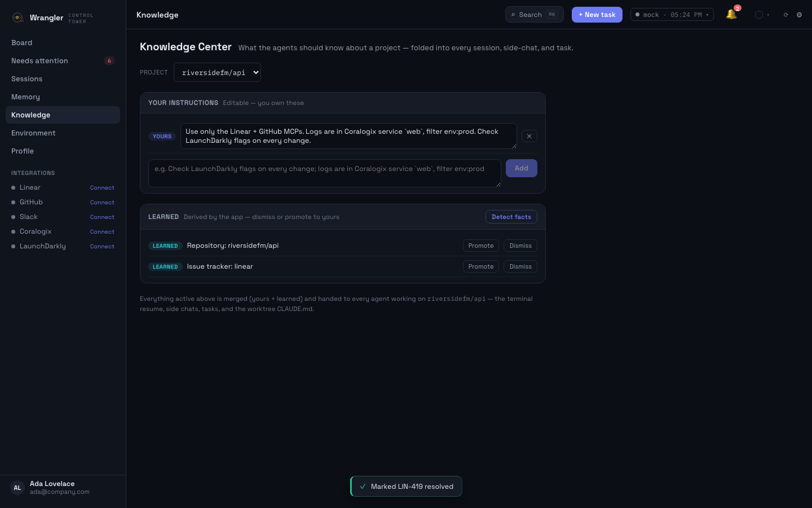The width and height of the screenshot is (812, 508).
Task: Click the New task button
Action: pyautogui.click(x=597, y=15)
